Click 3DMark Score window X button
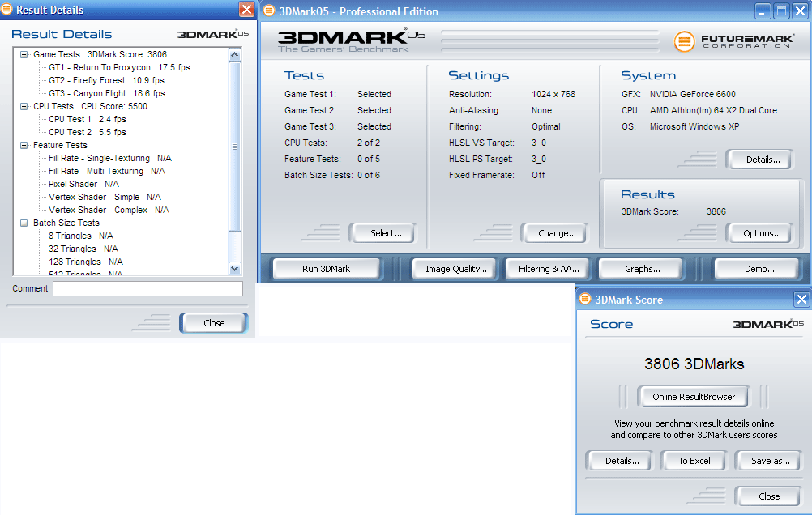This screenshot has width=812, height=515. [801, 299]
